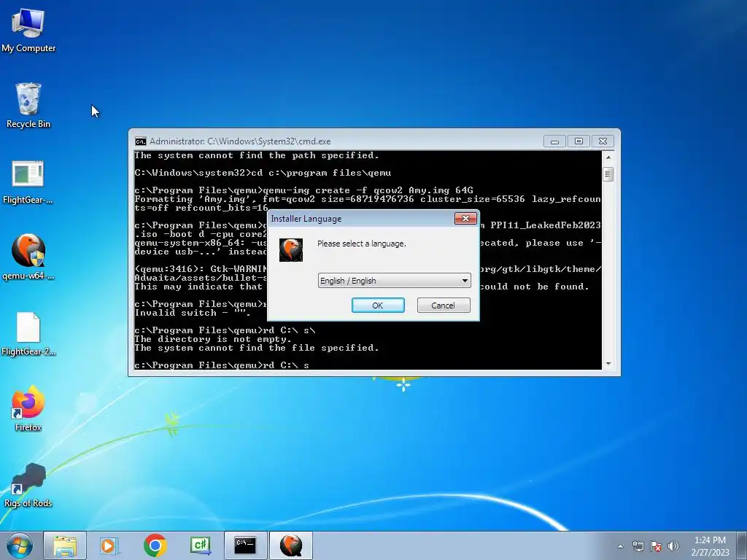The width and height of the screenshot is (747, 560).
Task: Click the cmd scrollbar down arrow
Action: coord(608,364)
